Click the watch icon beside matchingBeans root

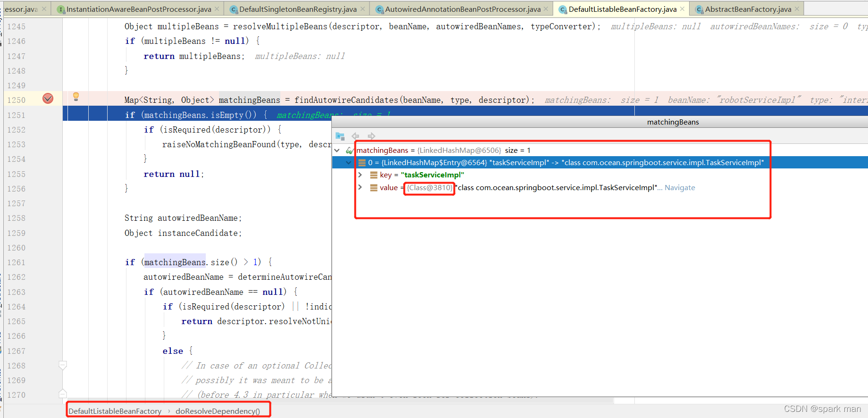tap(349, 150)
